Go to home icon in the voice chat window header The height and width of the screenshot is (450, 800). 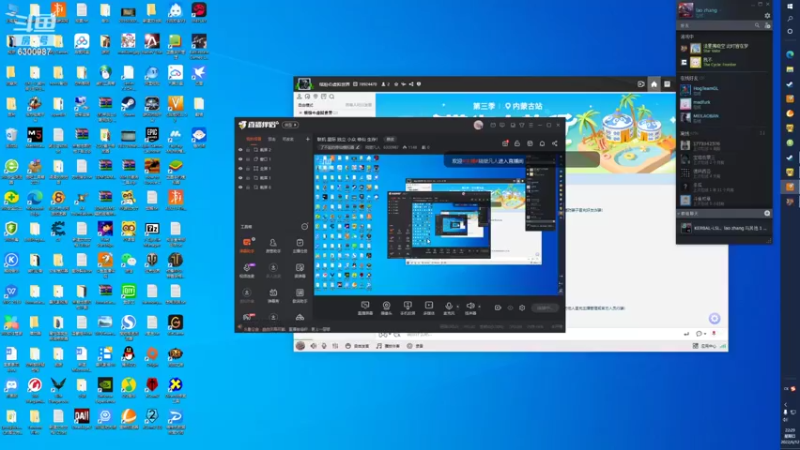tap(654, 84)
